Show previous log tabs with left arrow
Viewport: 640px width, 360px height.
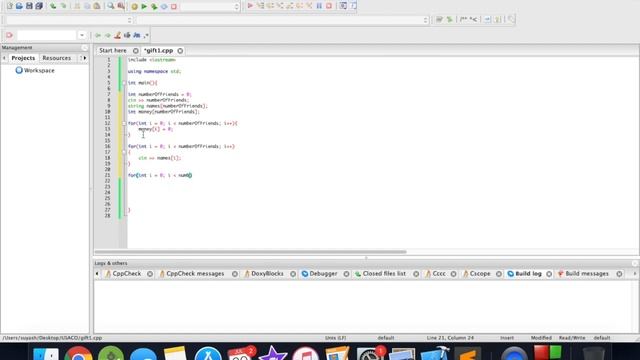97,273
